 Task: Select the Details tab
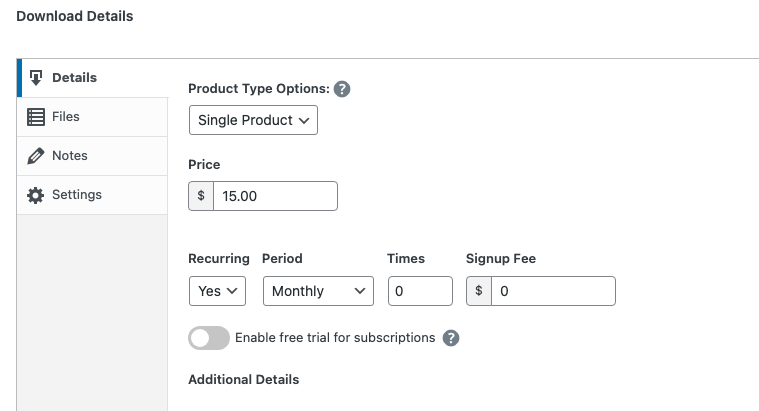[74, 78]
